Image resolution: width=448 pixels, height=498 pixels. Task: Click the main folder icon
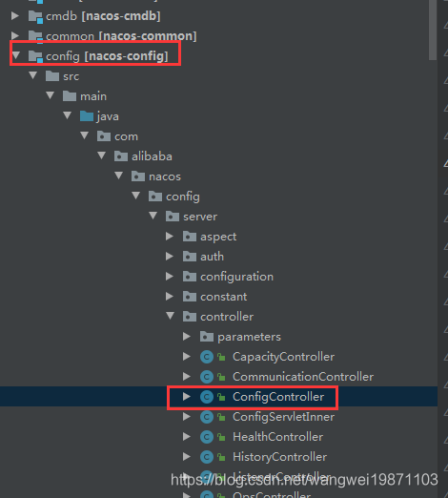click(70, 96)
